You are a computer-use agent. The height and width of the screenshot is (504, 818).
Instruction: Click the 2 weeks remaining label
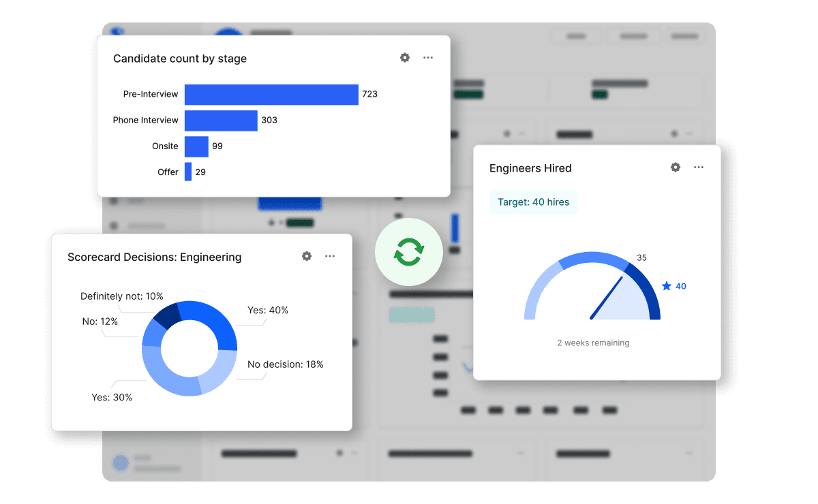pyautogui.click(x=592, y=343)
